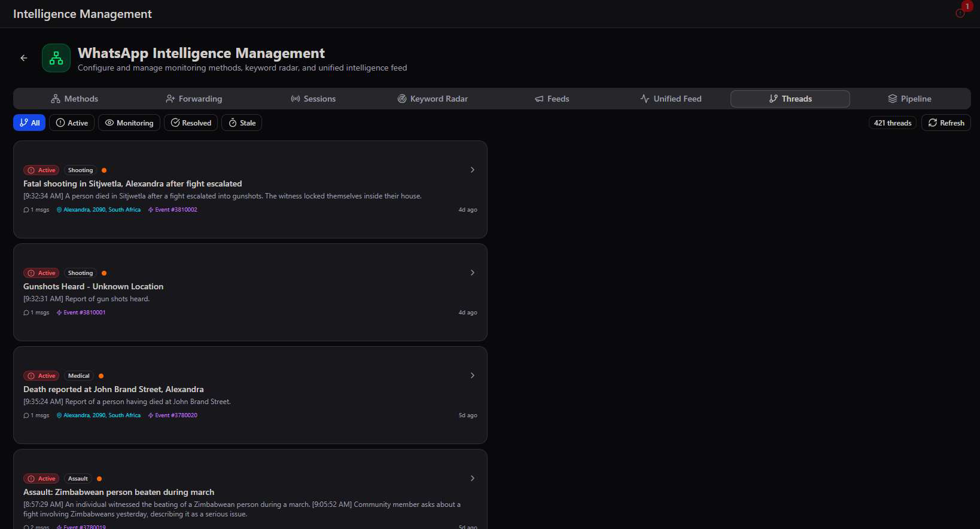Click the Event #3810001 link
The height and width of the screenshot is (529, 980).
[81, 313]
